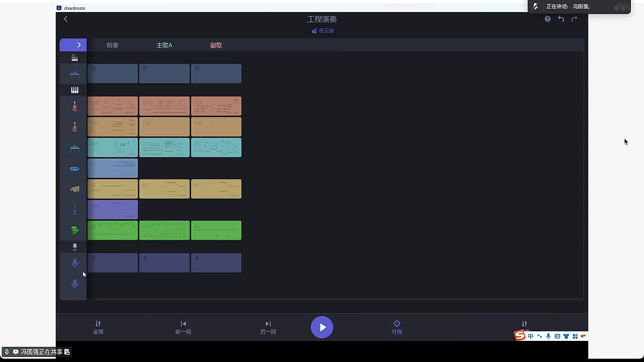Select the guitar track of the tan row
The width and height of the screenshot is (644, 362).
(x=74, y=127)
